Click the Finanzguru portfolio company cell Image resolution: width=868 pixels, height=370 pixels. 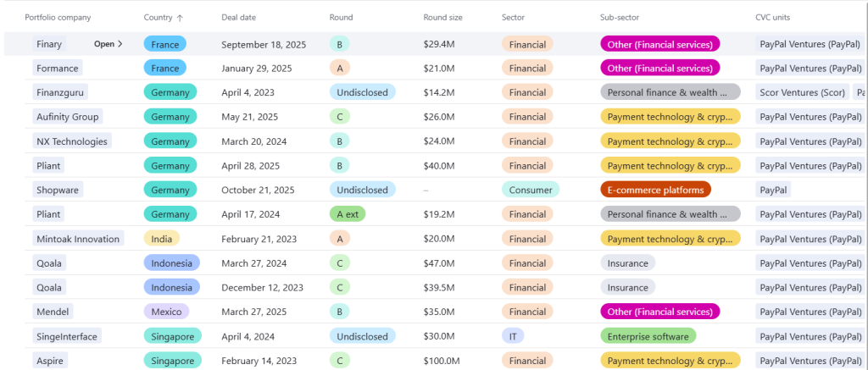[61, 92]
